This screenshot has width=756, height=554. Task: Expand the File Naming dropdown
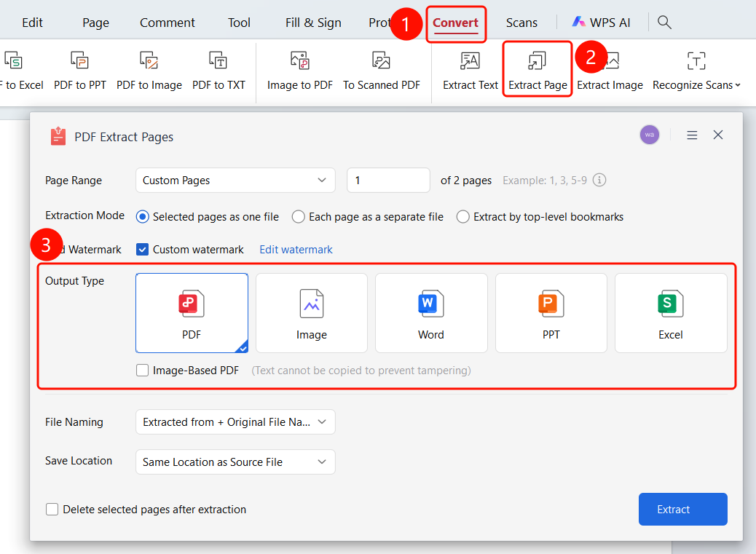coord(235,422)
